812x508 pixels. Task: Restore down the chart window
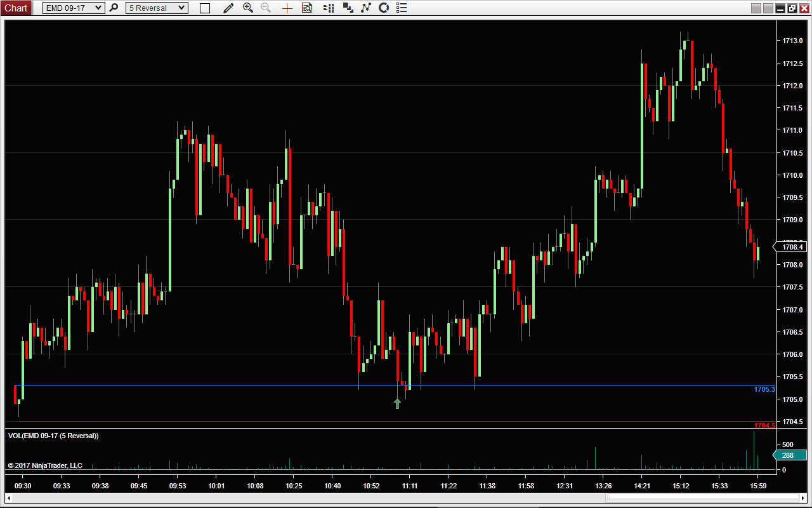(x=792, y=8)
